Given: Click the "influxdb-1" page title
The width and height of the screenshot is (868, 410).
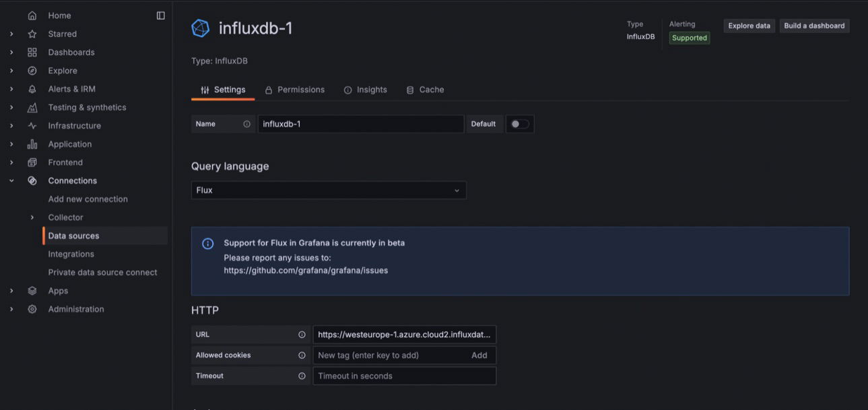Looking at the screenshot, I should point(255,28).
